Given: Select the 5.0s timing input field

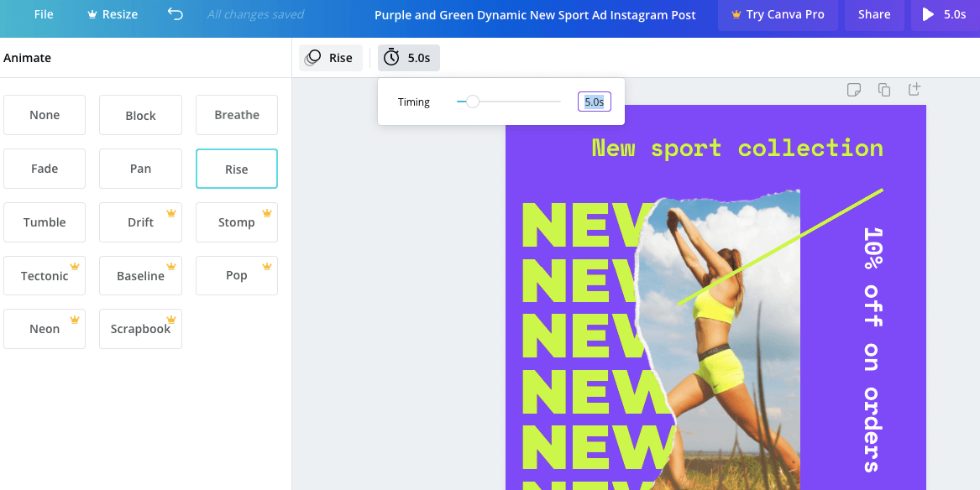Looking at the screenshot, I should click(594, 101).
